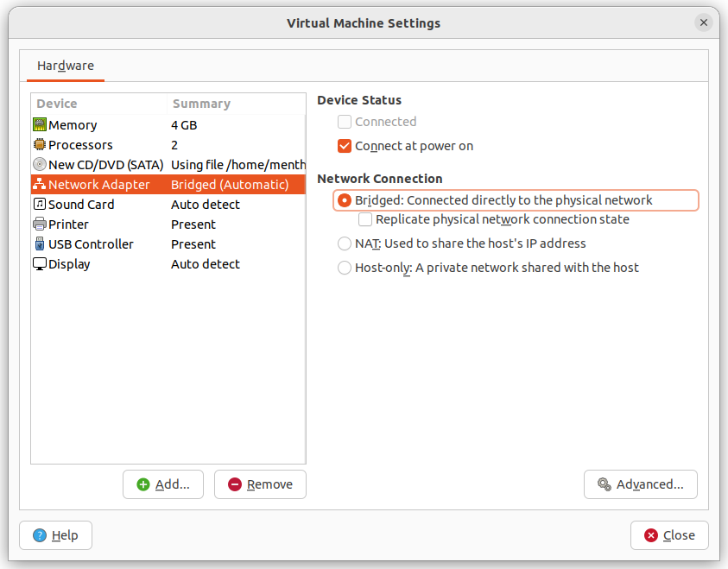Disable Connect at power on
The image size is (728, 569).
point(343,146)
